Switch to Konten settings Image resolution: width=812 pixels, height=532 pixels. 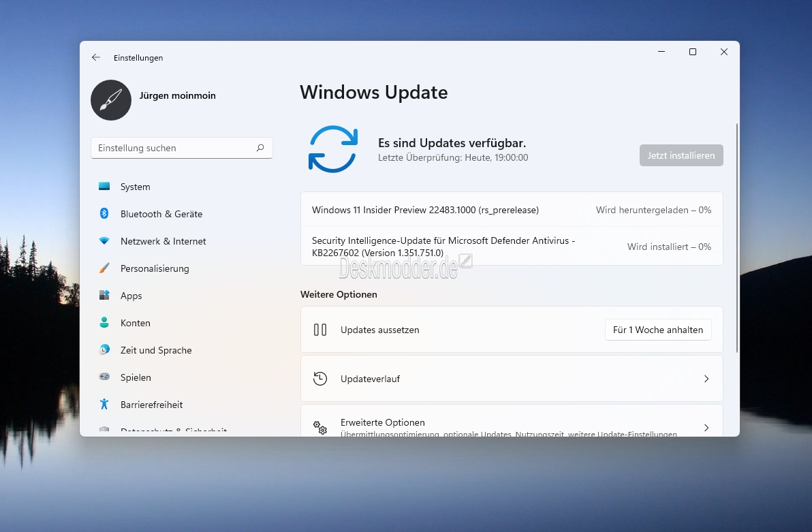tap(182, 322)
